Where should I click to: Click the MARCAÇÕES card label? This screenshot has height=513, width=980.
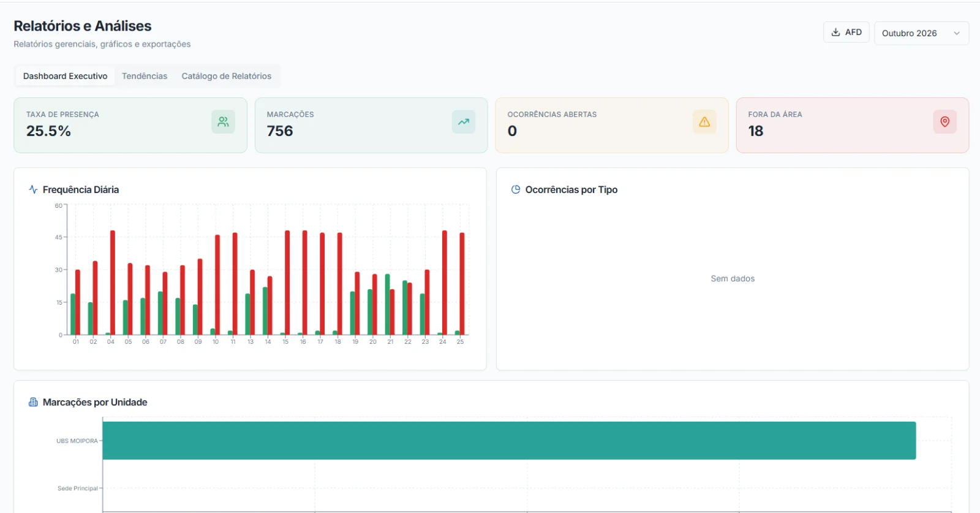pyautogui.click(x=290, y=115)
